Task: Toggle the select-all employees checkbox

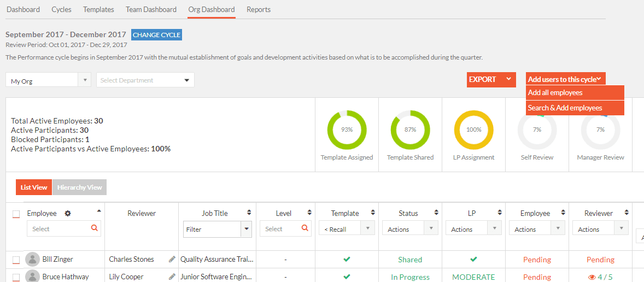Action: click(x=16, y=214)
